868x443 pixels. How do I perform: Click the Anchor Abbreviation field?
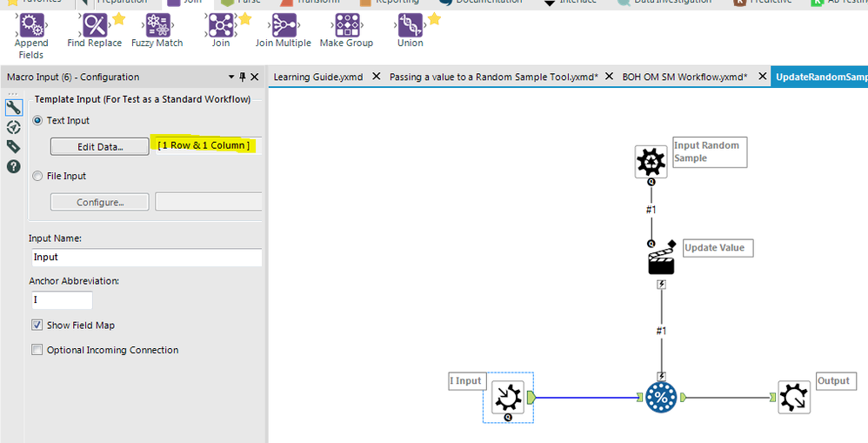pos(62,299)
